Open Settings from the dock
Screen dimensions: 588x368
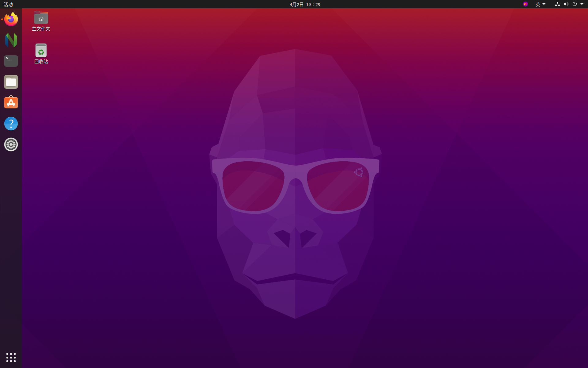point(11,144)
